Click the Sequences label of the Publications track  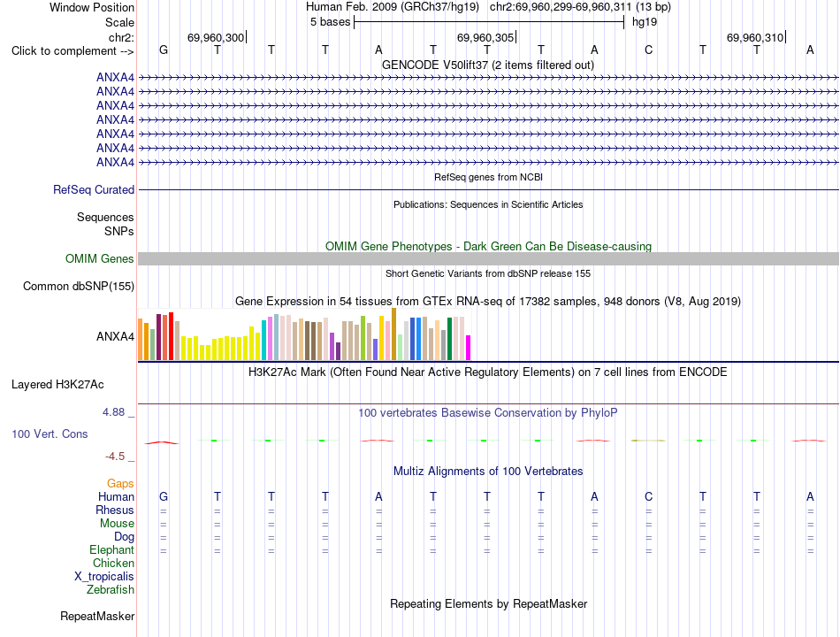pos(105,217)
